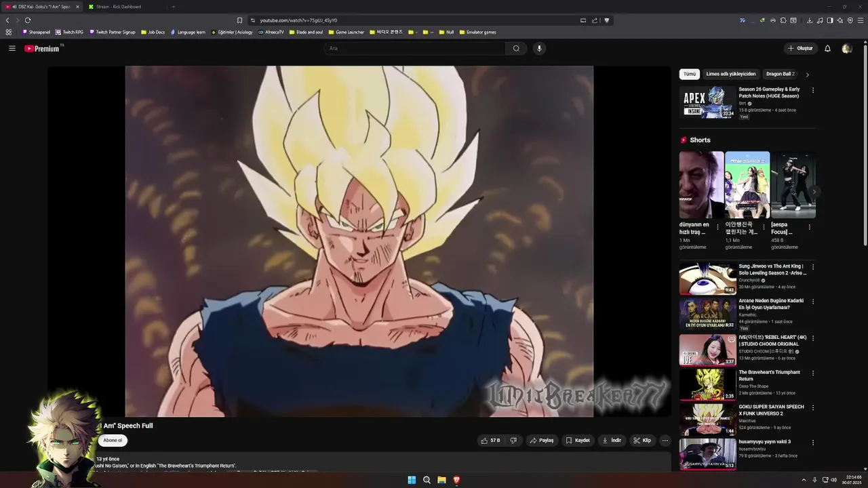Open options for husamyuyu yayın vakti 3
This screenshot has height=488, width=868.
(x=813, y=443)
